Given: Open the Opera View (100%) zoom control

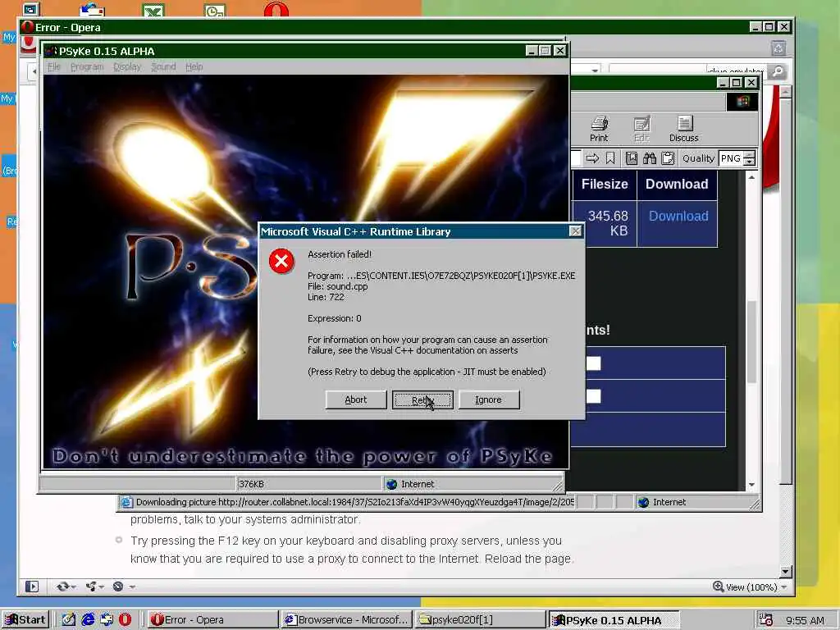Looking at the screenshot, I should tap(750, 587).
